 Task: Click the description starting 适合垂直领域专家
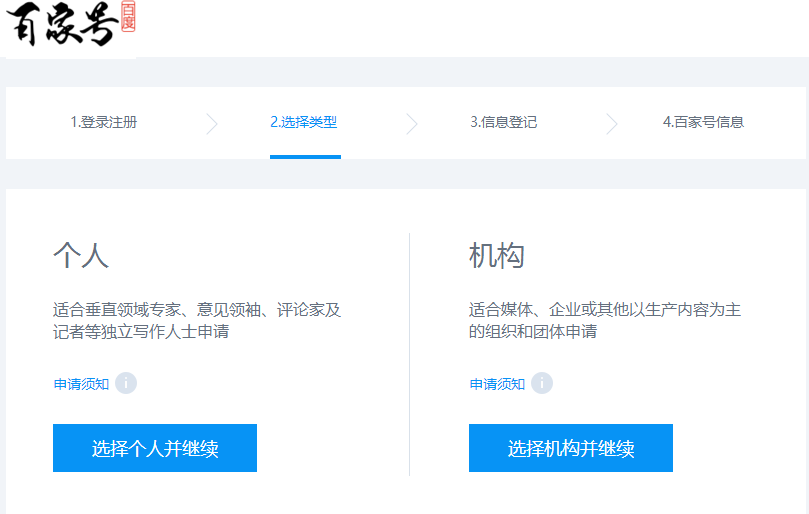point(197,320)
